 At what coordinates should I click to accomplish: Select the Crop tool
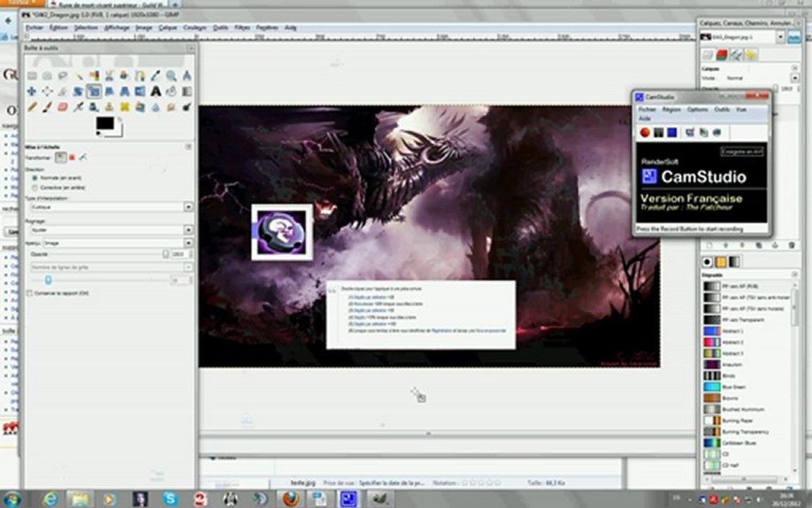point(63,91)
